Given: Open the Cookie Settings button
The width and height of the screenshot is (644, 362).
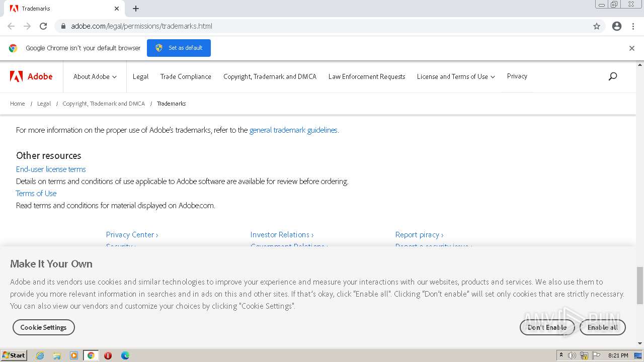Looking at the screenshot, I should point(44,327).
